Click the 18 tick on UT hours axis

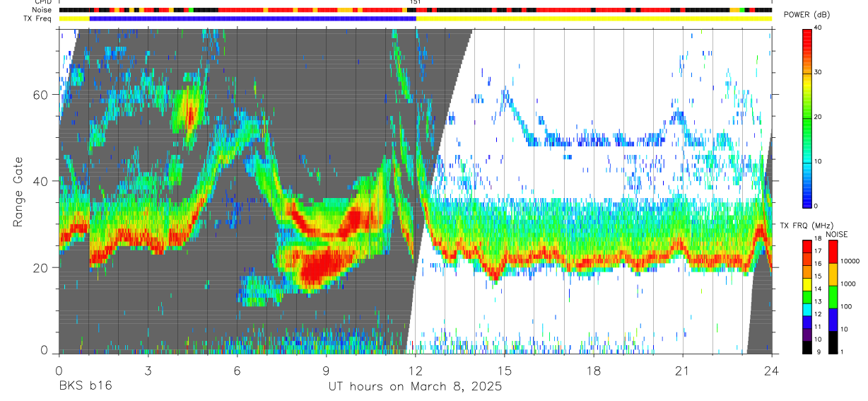(594, 371)
